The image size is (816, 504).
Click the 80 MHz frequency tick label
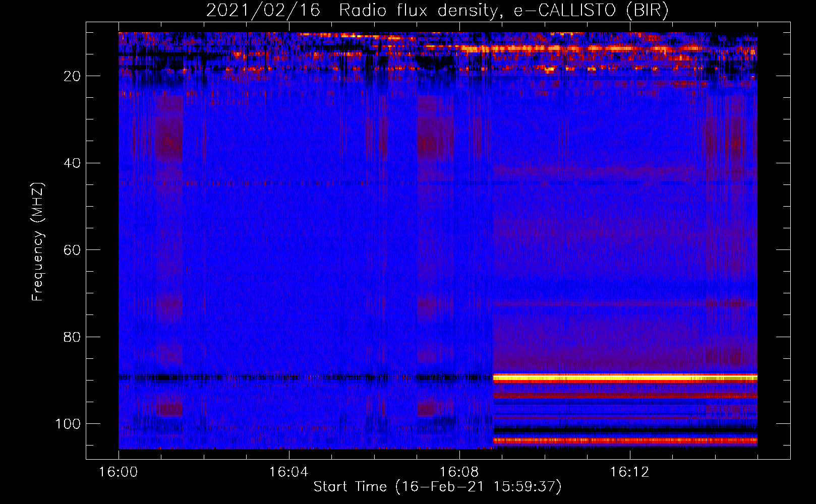pyautogui.click(x=73, y=337)
